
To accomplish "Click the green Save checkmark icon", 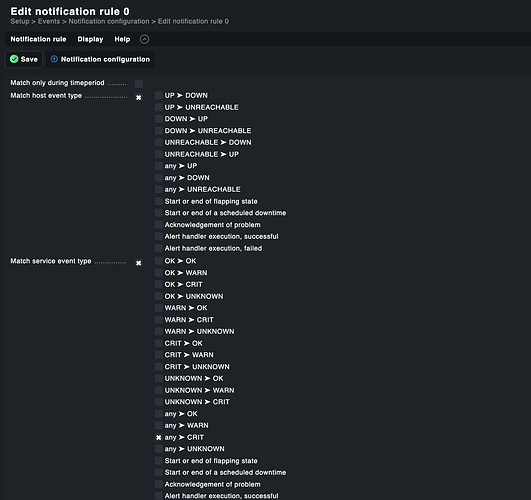I will [x=14, y=59].
